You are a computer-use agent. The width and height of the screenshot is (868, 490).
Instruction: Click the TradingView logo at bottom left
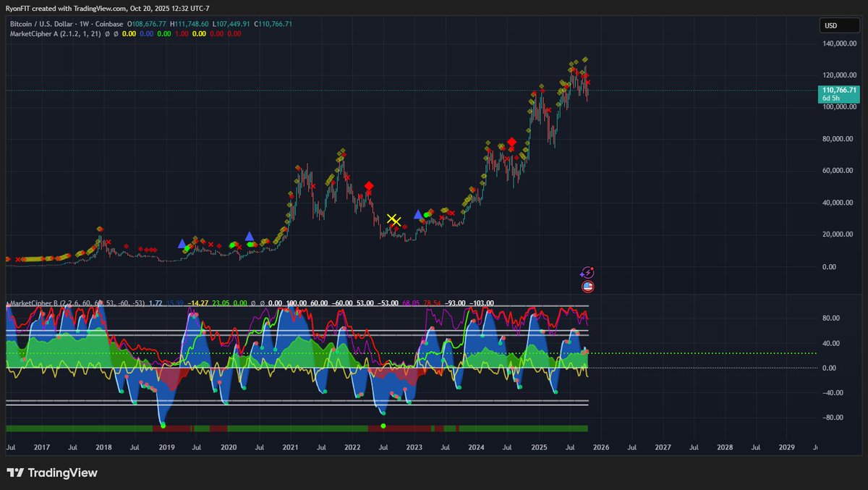click(52, 473)
